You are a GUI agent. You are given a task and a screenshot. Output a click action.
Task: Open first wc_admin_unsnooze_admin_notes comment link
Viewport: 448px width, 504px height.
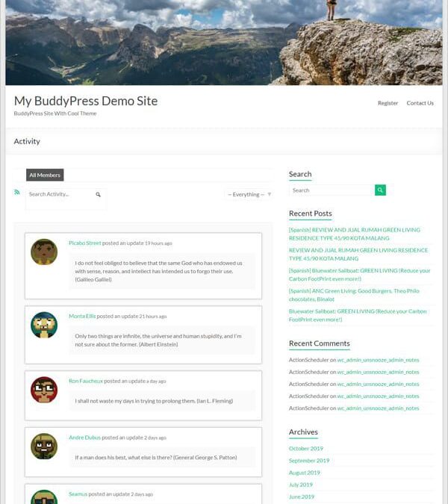pos(378,360)
